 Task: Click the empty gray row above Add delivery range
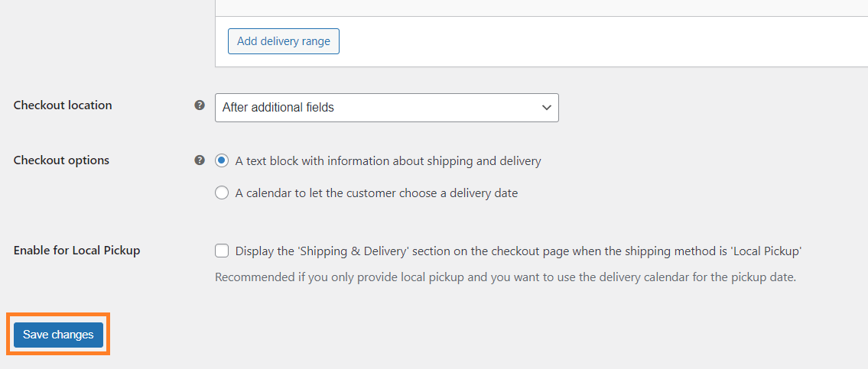pyautogui.click(x=541, y=8)
